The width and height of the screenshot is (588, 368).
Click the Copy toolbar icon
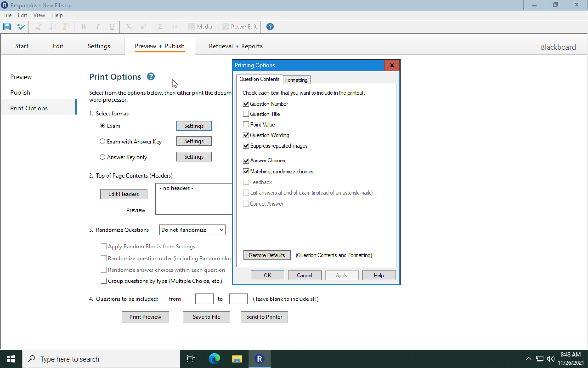point(52,26)
